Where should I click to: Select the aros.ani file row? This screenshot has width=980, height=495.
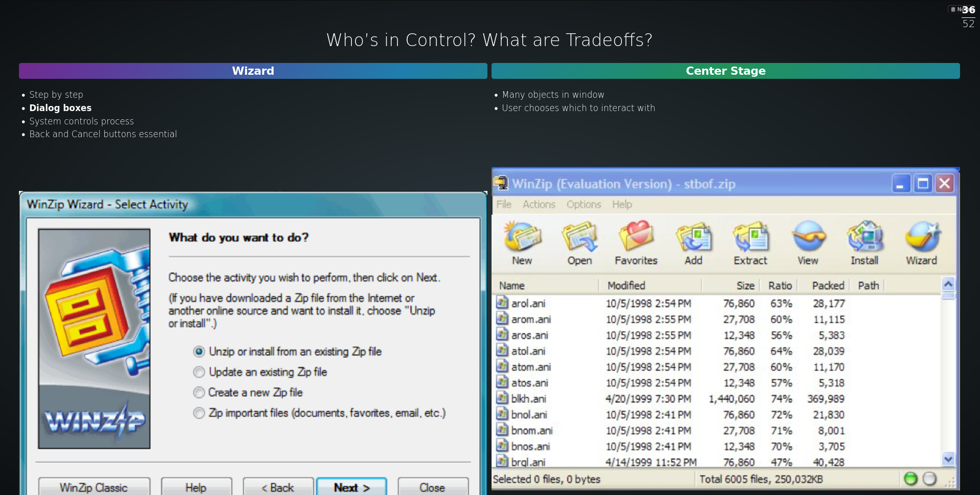pyautogui.click(x=717, y=335)
